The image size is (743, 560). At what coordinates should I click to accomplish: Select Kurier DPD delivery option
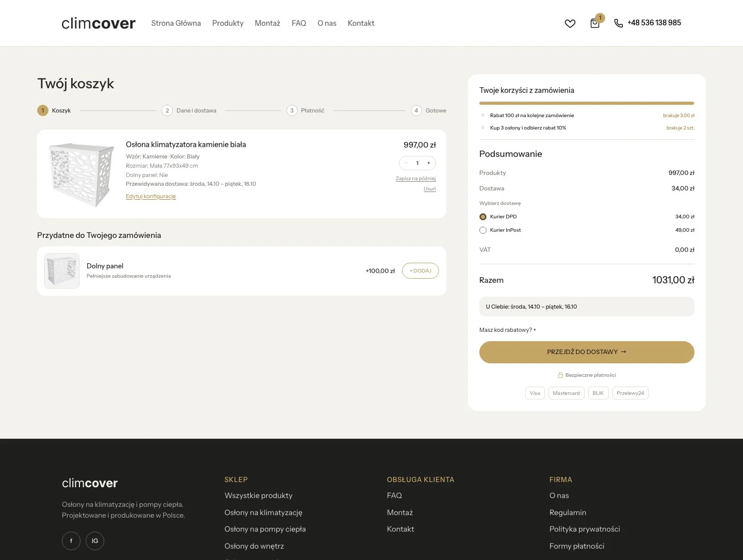[x=483, y=217]
